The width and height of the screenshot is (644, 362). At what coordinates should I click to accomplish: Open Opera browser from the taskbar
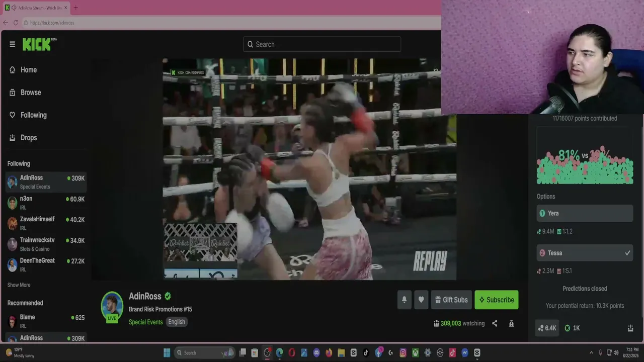pyautogui.click(x=292, y=353)
